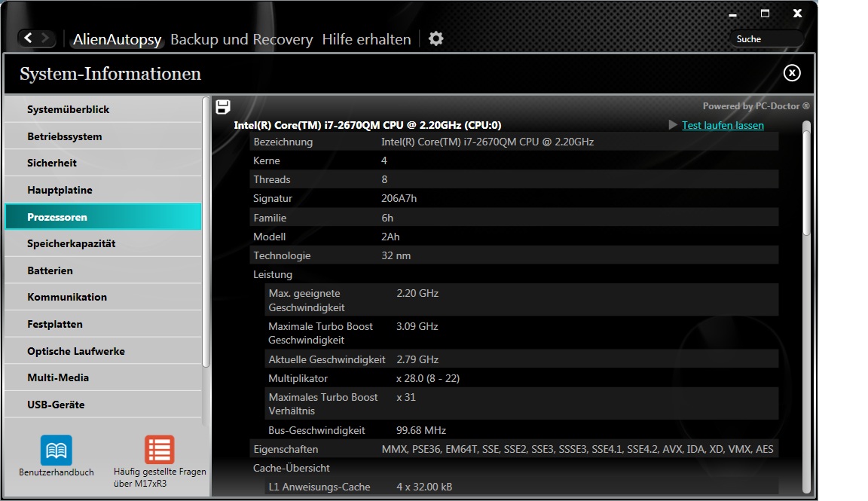The height and width of the screenshot is (501, 868).
Task: Open USB-Geräte section
Action: [x=103, y=405]
